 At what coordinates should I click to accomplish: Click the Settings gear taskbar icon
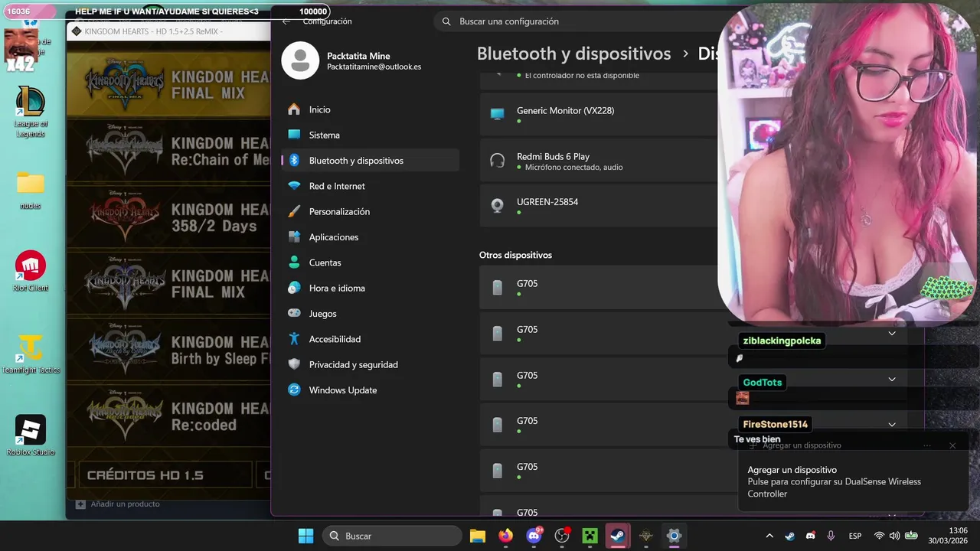[x=674, y=536]
